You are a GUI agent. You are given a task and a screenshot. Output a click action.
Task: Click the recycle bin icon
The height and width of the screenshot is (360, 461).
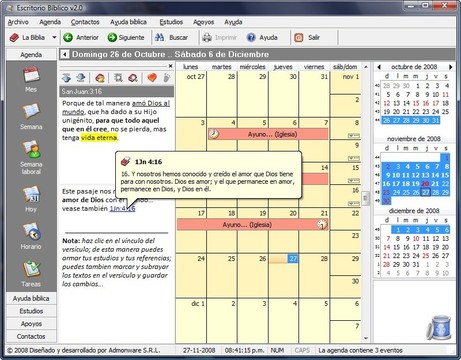point(439,327)
